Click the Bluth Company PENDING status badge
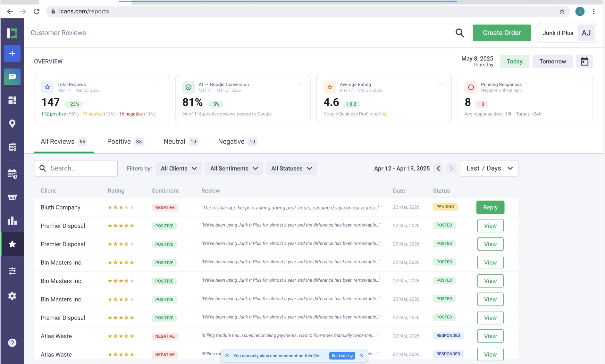Image resolution: width=605 pixels, height=364 pixels. point(445,207)
